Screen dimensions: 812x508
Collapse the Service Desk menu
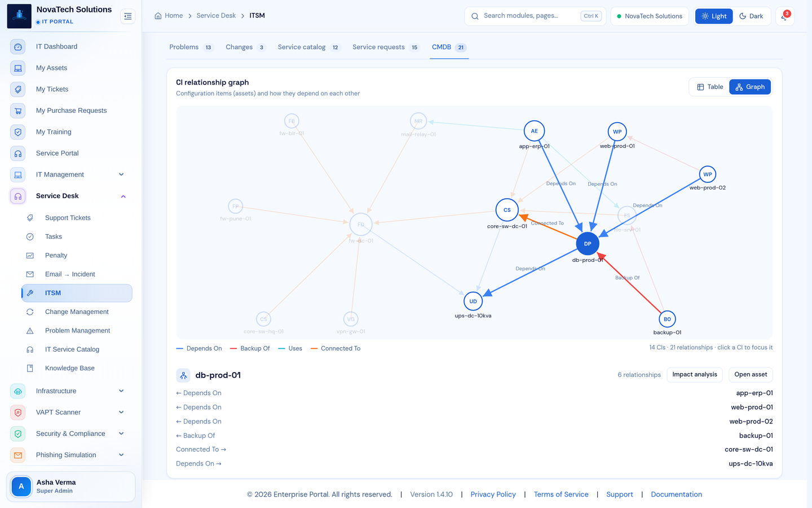[123, 196]
